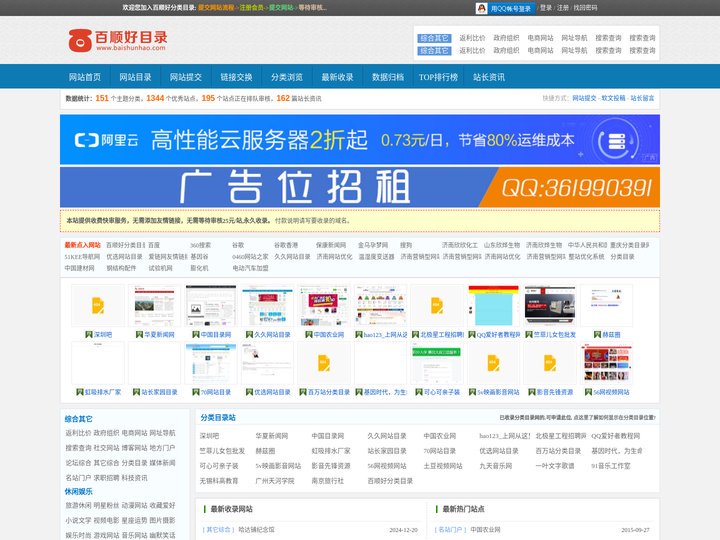Click the 找回密码 link
Image resolution: width=720 pixels, height=540 pixels.
click(585, 8)
